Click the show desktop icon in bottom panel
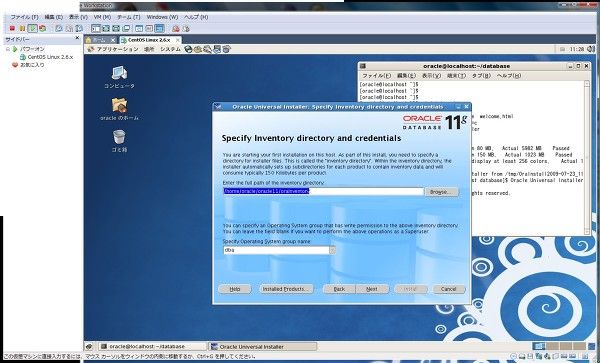600x363 pixels. 89,347
